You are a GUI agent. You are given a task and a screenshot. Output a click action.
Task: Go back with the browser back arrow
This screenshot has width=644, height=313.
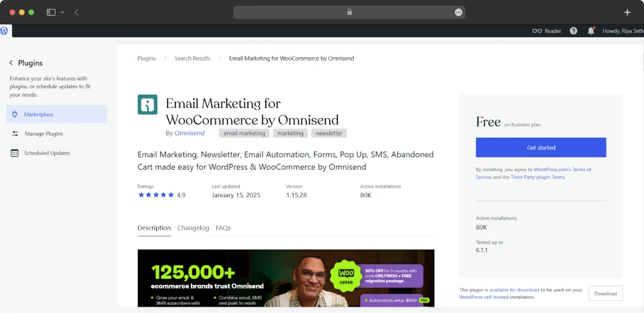(76, 13)
